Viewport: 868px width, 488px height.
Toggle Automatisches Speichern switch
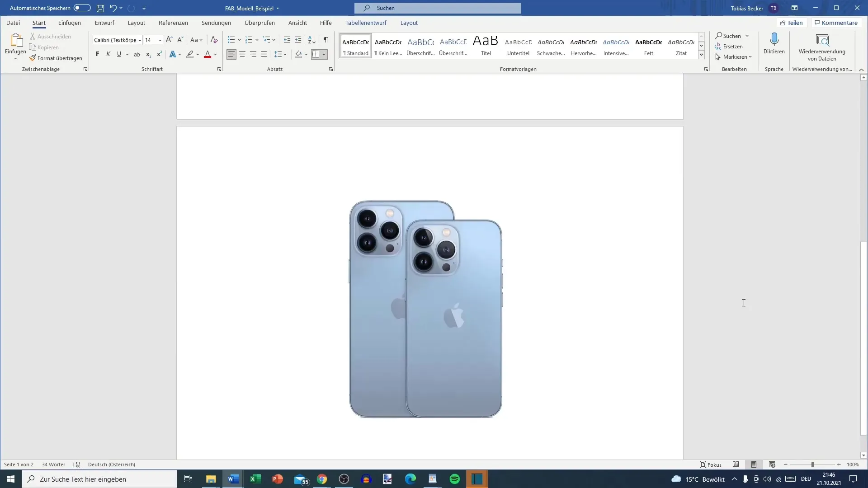[82, 8]
